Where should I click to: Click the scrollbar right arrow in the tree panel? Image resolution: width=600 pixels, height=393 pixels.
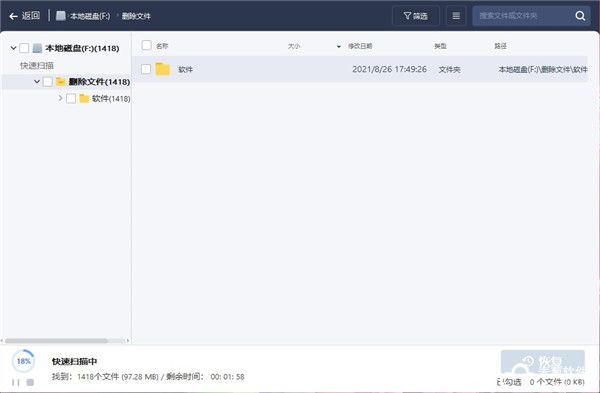128,341
